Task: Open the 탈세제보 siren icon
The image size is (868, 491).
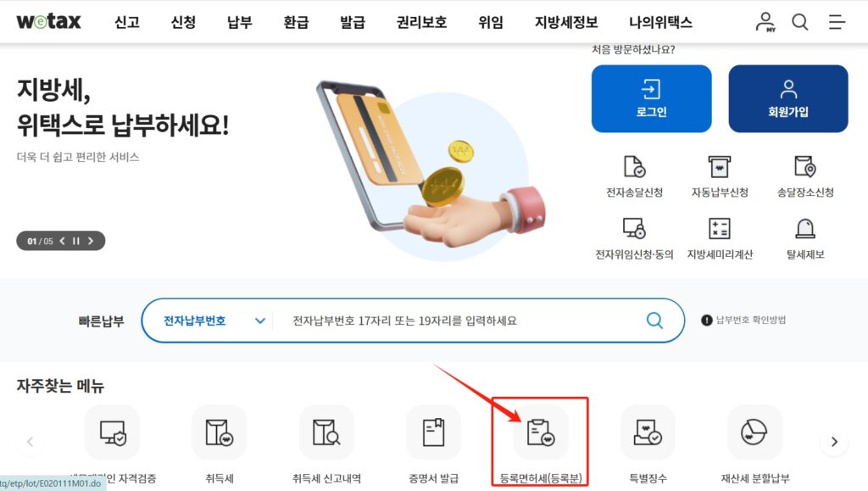Action: [805, 228]
